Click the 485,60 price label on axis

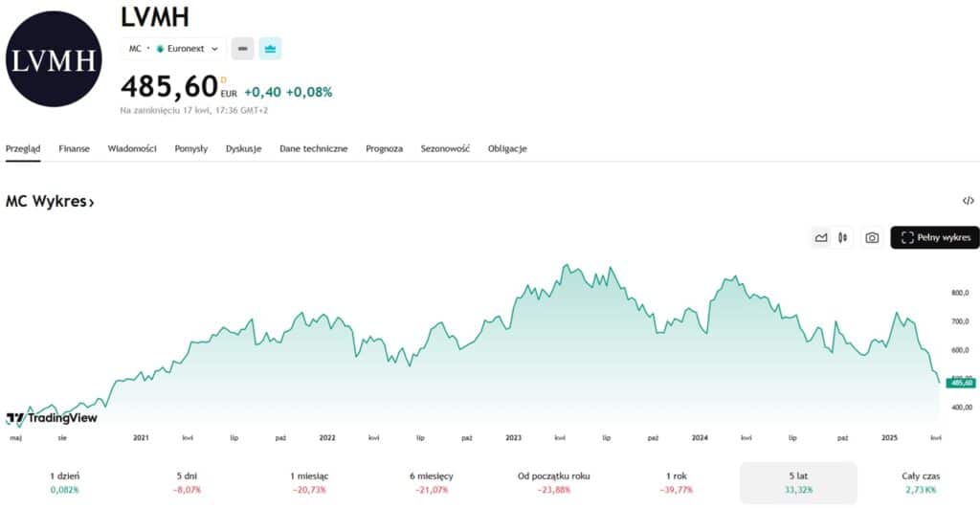click(x=959, y=383)
